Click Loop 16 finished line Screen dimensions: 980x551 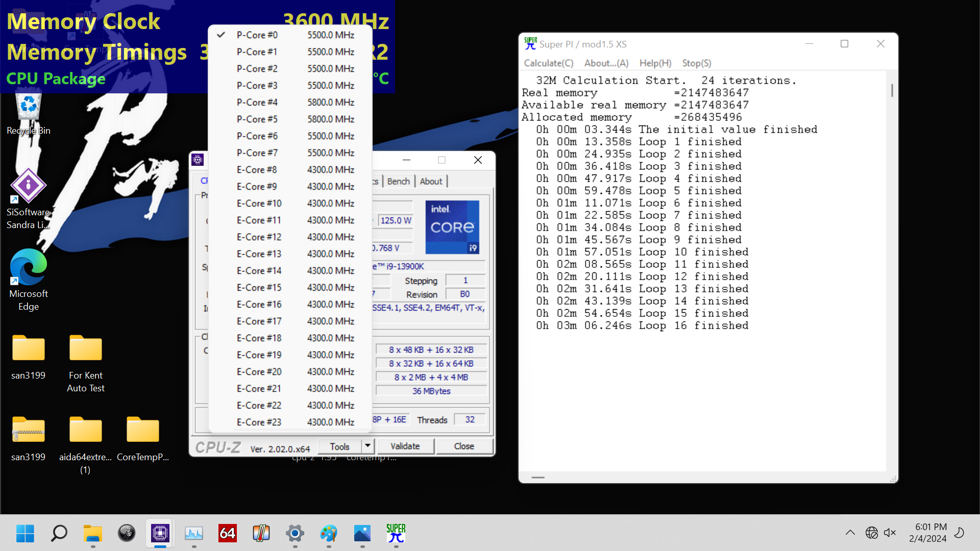[642, 325]
